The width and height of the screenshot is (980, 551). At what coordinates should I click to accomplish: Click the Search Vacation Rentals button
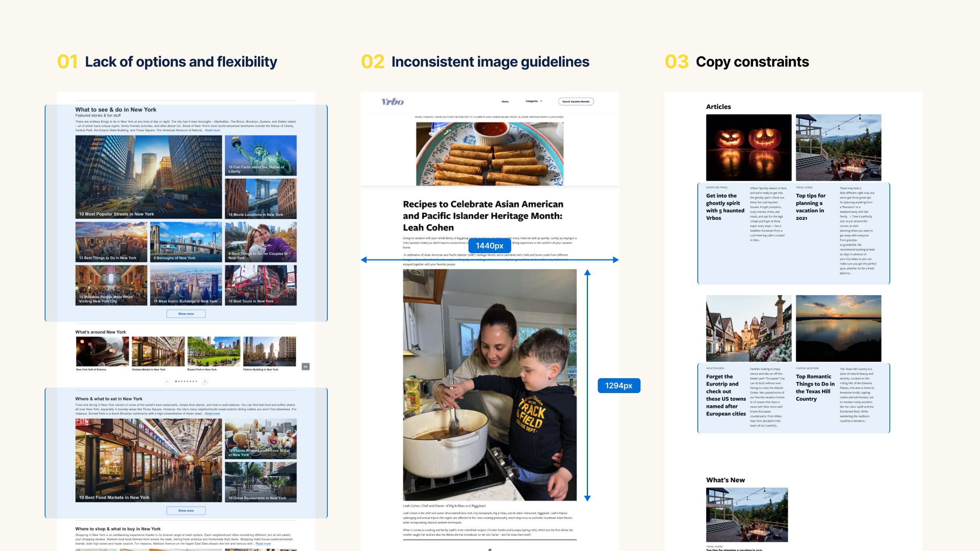tap(576, 101)
